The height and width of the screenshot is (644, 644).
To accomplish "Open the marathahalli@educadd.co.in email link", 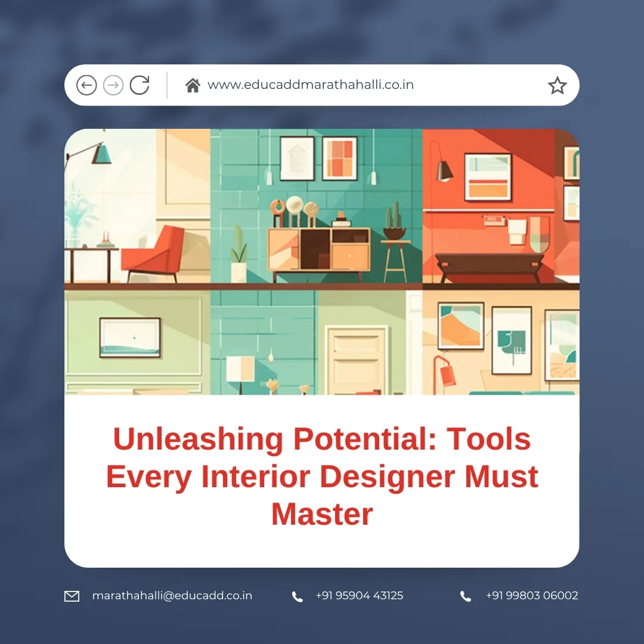I will click(172, 596).
